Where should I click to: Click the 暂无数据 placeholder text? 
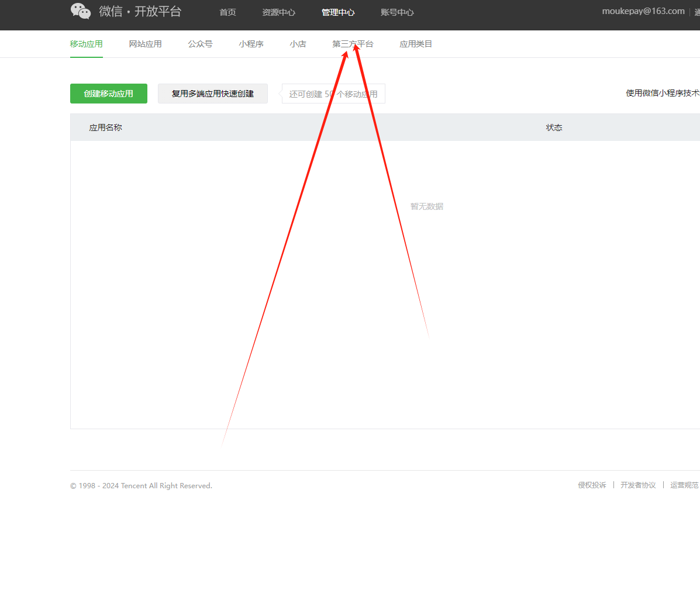coord(427,206)
